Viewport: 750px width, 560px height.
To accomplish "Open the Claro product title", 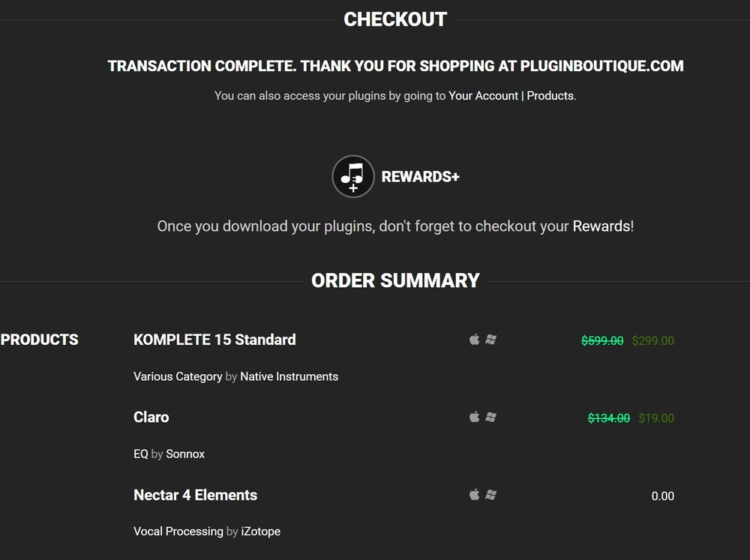I will tap(151, 417).
